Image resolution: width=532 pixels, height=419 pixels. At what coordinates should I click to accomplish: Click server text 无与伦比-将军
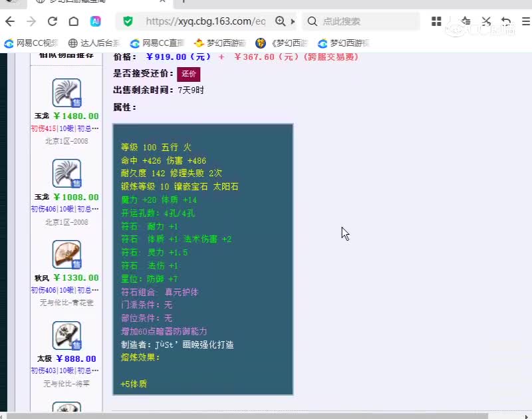(66, 384)
